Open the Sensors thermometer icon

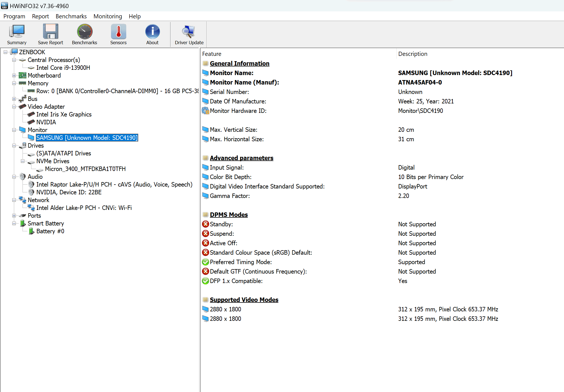point(118,31)
